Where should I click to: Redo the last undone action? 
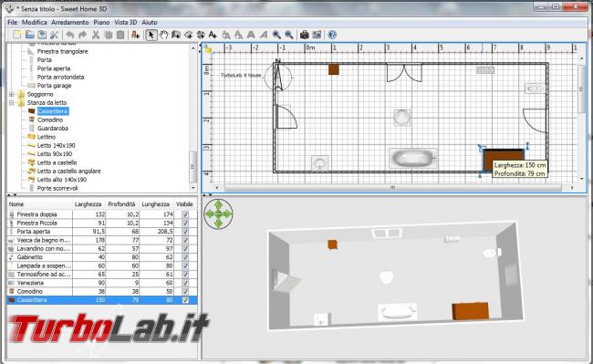[82, 35]
